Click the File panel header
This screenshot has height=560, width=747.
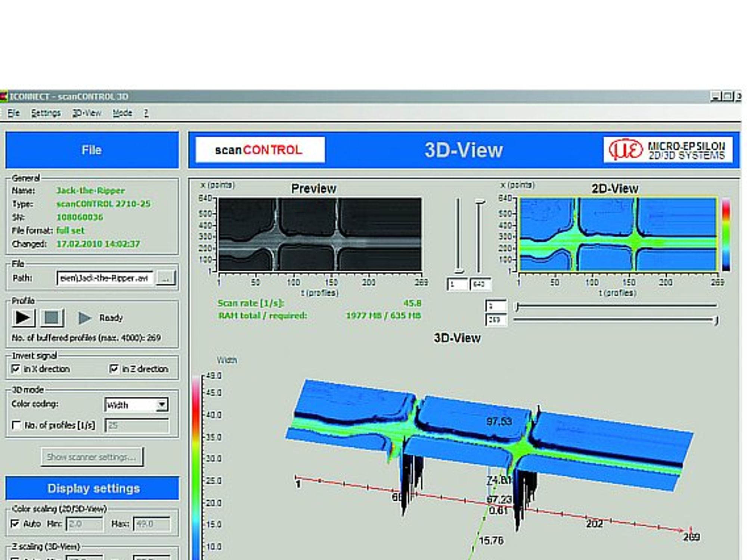pos(92,150)
